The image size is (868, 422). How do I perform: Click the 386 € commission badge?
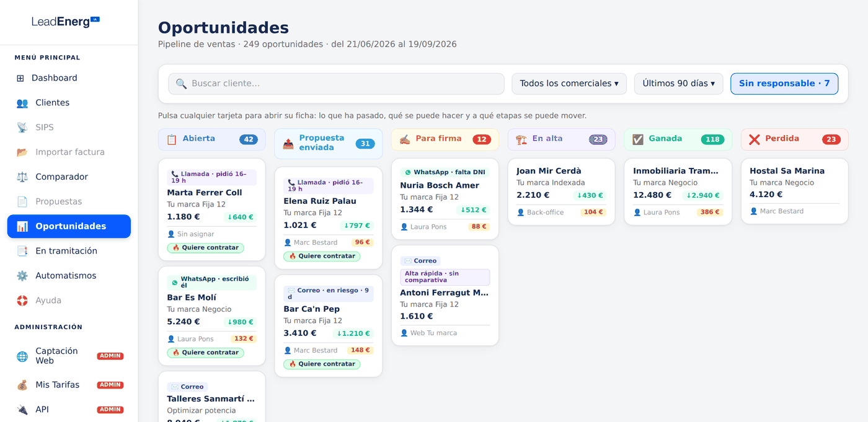point(710,213)
